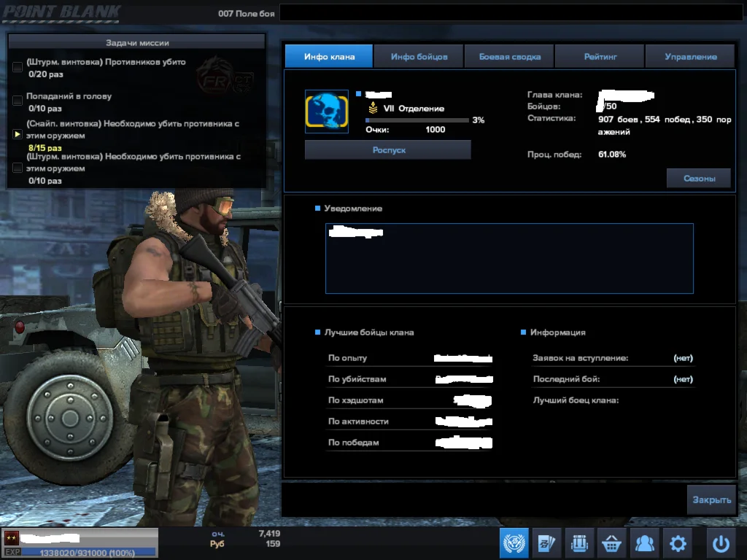Click the 0/20 раз mission progress

46,74
